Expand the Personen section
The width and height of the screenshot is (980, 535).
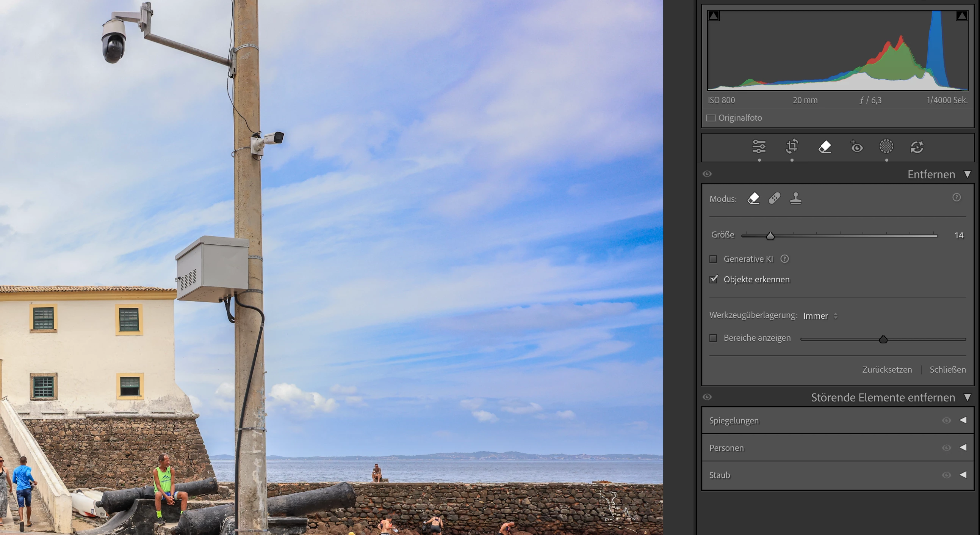[x=963, y=447]
